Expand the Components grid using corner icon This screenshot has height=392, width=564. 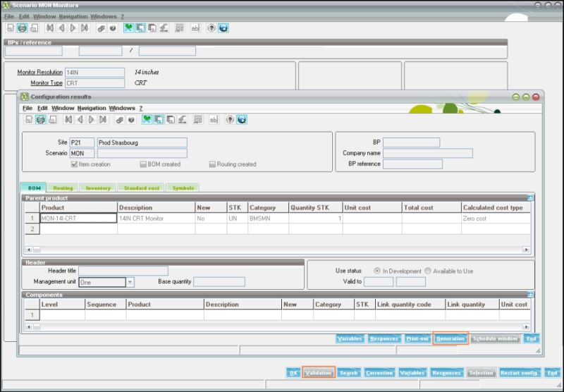click(530, 295)
